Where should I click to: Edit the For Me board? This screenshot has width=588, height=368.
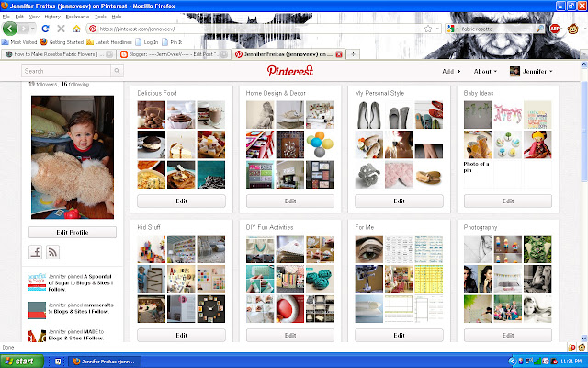coord(399,335)
